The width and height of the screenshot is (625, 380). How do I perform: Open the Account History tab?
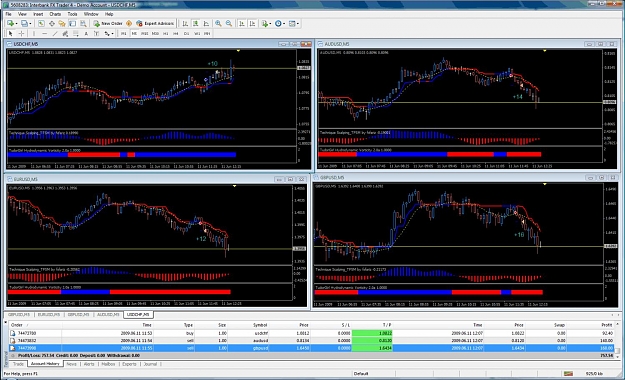(45, 364)
